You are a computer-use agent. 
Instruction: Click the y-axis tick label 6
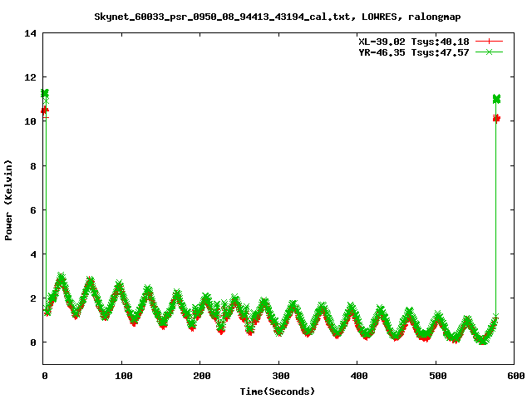(x=33, y=210)
